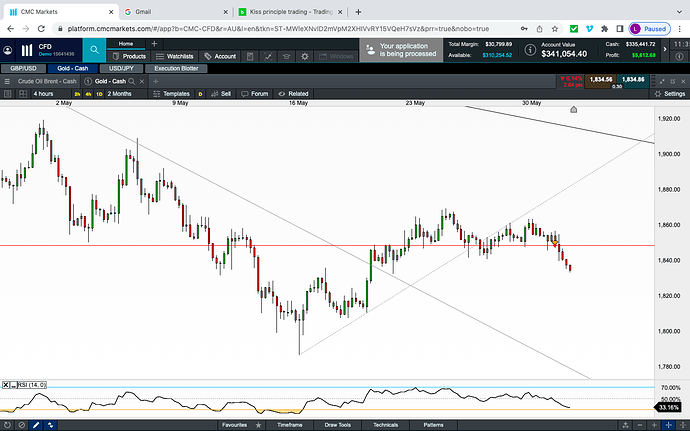Click the Account button in the header

(220, 56)
